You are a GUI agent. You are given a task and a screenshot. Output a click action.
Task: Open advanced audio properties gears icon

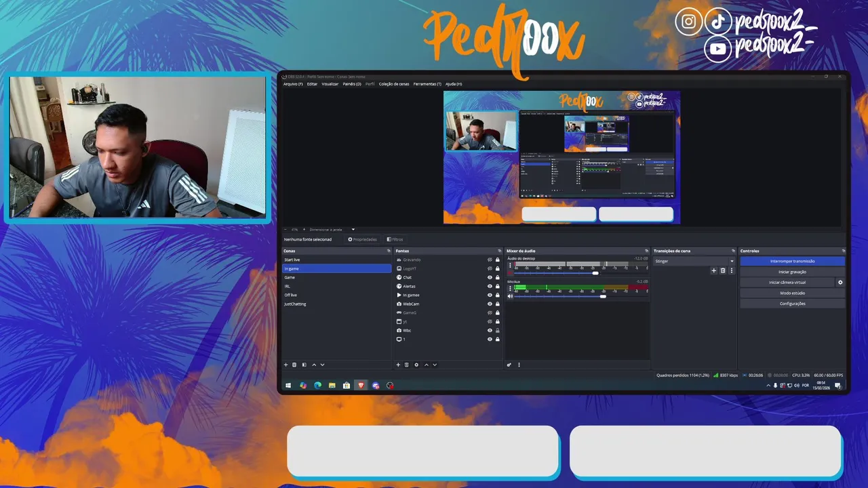point(509,365)
